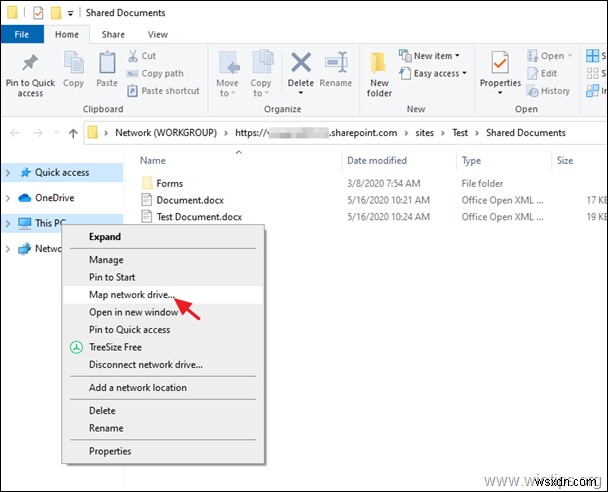Create a New folder from ribbon
Image resolution: width=608 pixels, height=492 pixels.
pos(379,72)
